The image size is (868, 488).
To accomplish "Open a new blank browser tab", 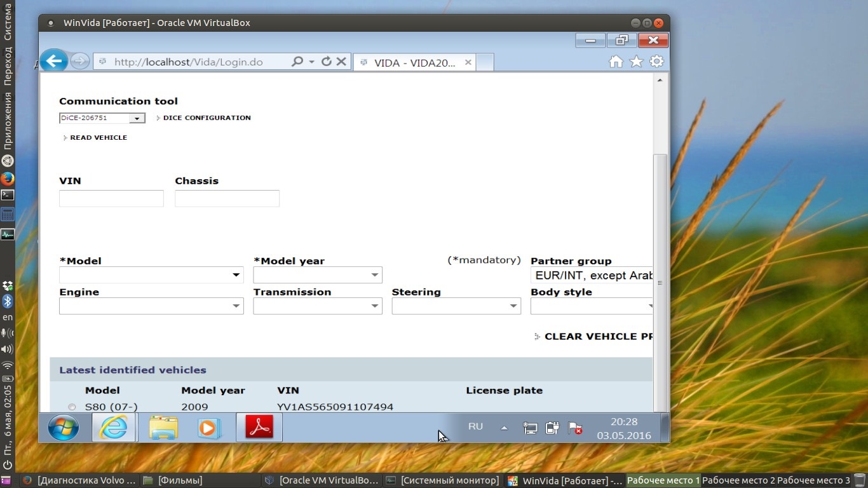I will 485,62.
